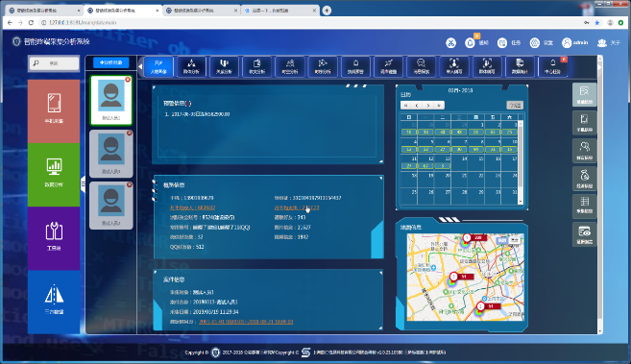Screen dimensions: 631x364
Task: Open the toolbar tab with airplane icon
Action: (x=388, y=66)
